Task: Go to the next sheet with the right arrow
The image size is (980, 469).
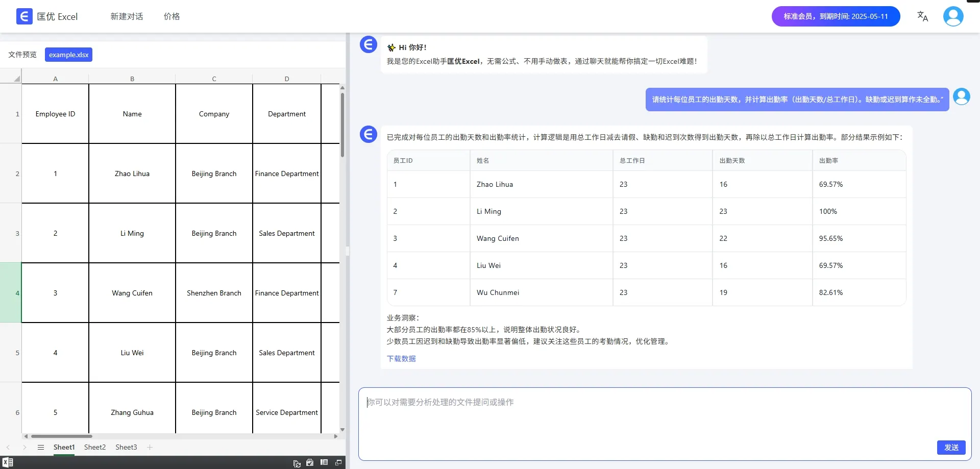Action: (24, 447)
